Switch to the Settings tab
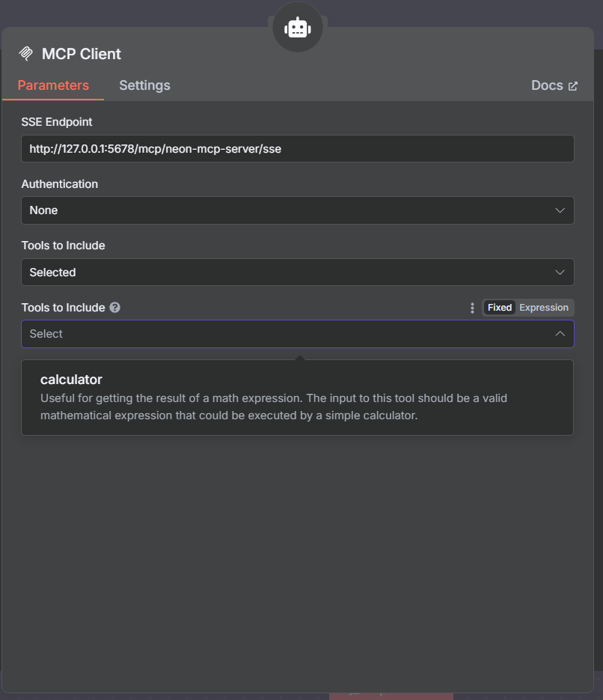This screenshot has width=603, height=700. click(x=144, y=85)
